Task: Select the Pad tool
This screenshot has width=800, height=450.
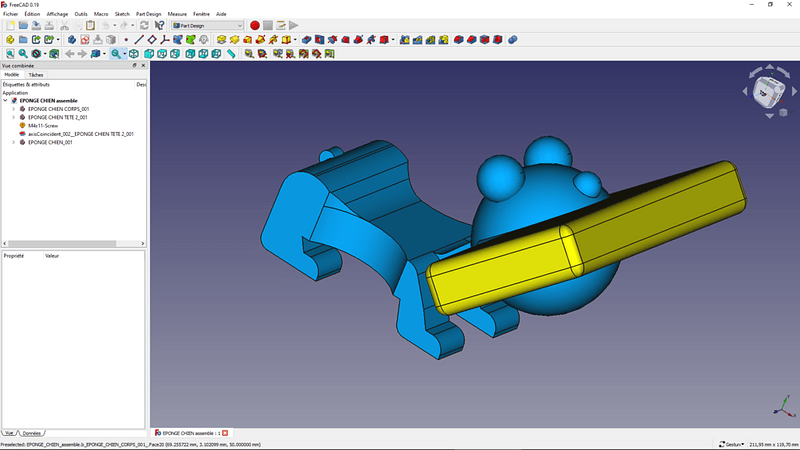Action: [x=221, y=40]
